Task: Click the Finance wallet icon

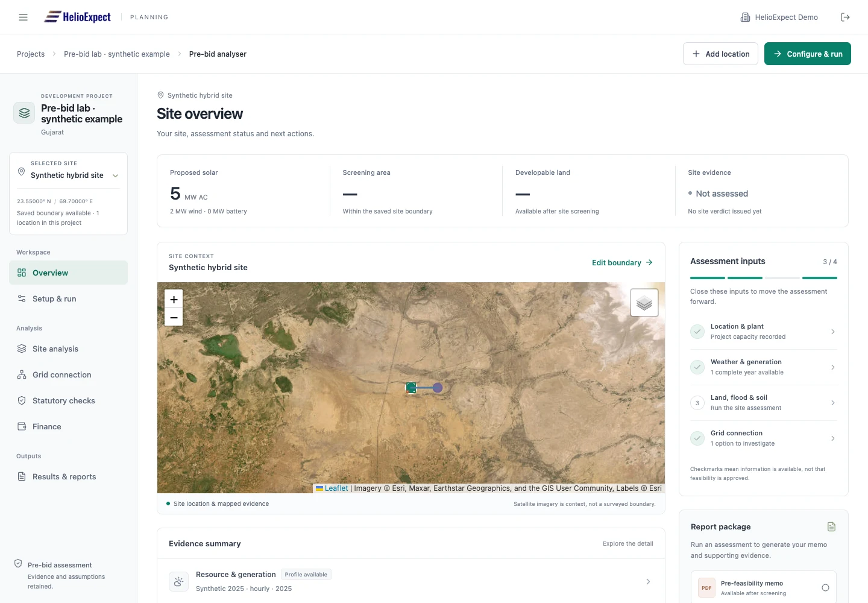Action: [22, 426]
